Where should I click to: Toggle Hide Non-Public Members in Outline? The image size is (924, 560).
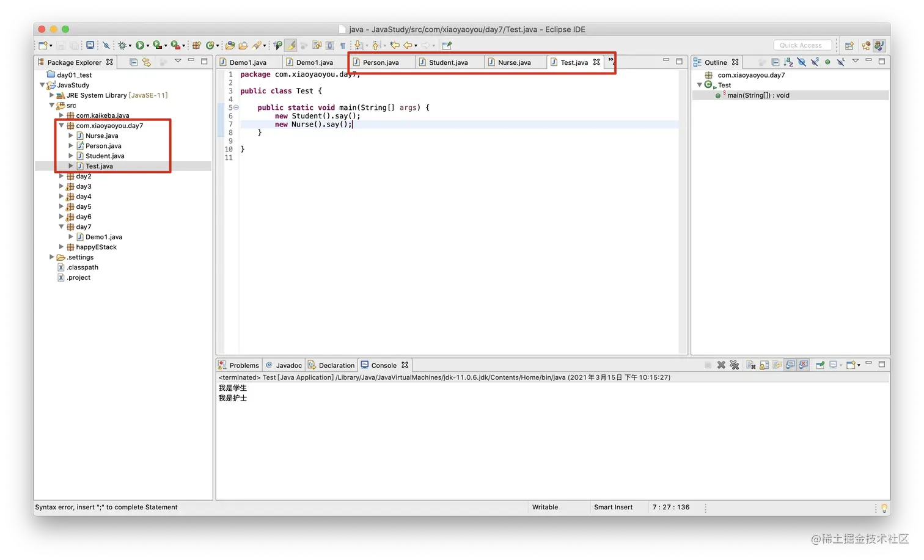pos(827,62)
